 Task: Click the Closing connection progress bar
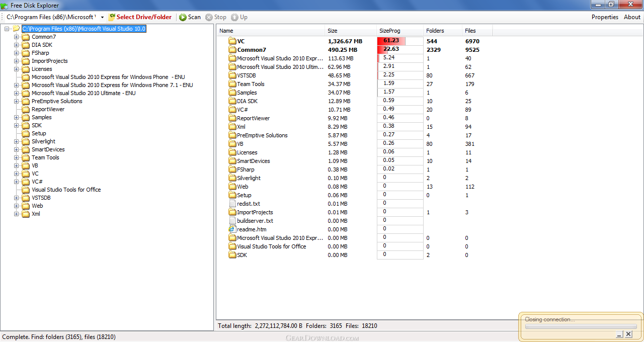click(581, 326)
